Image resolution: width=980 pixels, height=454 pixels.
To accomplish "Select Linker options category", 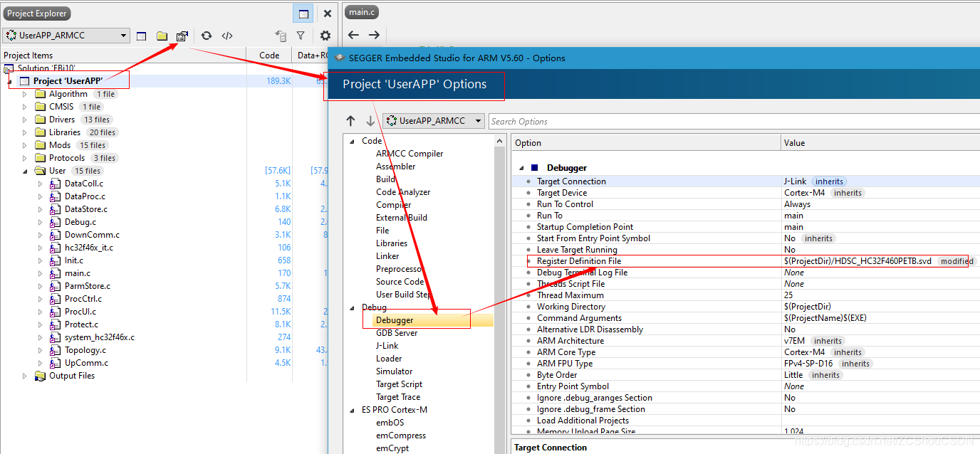I will [x=387, y=256].
